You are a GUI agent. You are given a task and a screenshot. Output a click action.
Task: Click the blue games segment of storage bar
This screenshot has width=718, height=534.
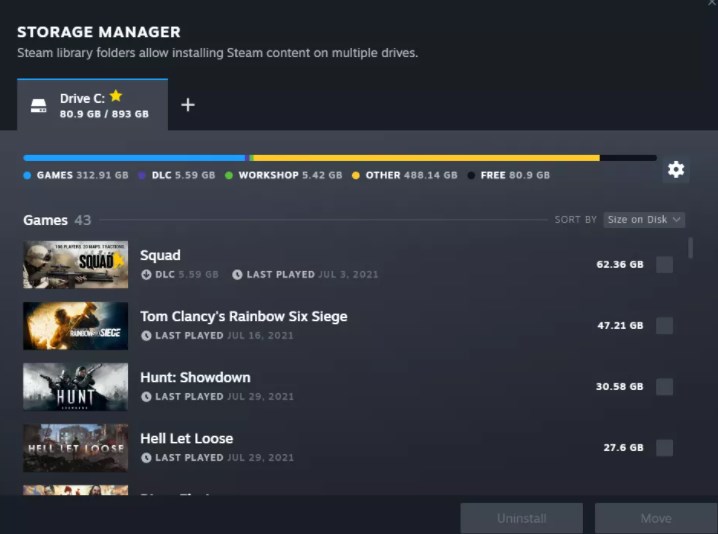[x=135, y=158]
